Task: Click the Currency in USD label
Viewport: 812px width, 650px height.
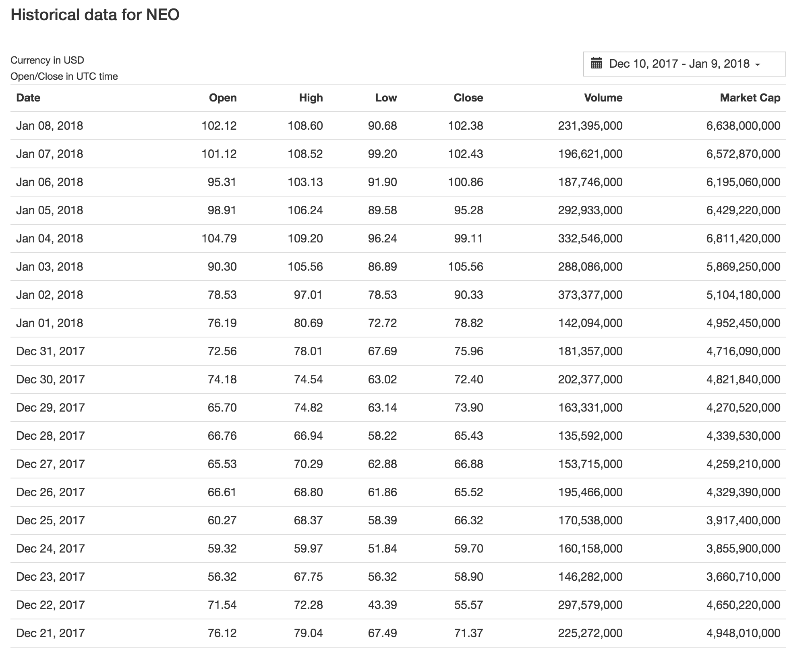Action: [x=47, y=60]
